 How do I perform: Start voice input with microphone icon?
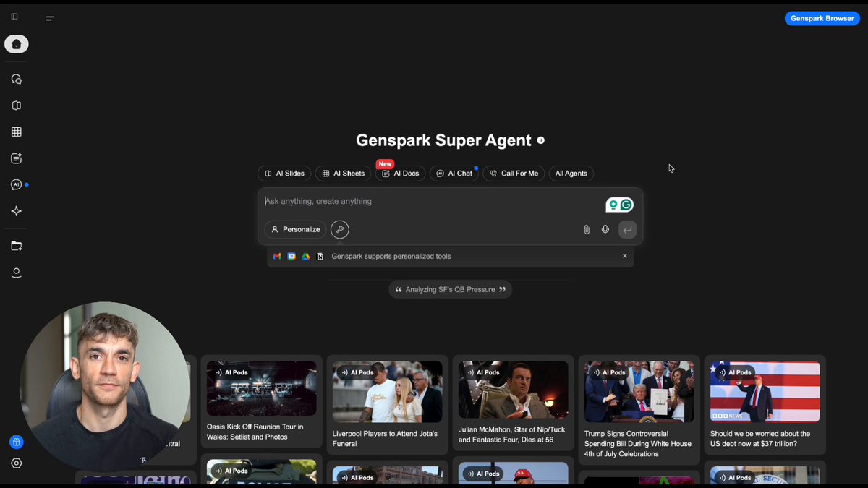click(x=605, y=230)
